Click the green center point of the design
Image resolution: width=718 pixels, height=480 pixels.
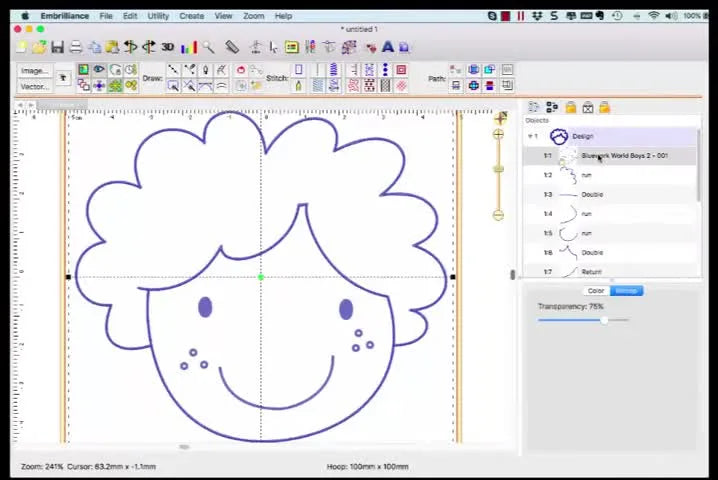pyautogui.click(x=261, y=277)
